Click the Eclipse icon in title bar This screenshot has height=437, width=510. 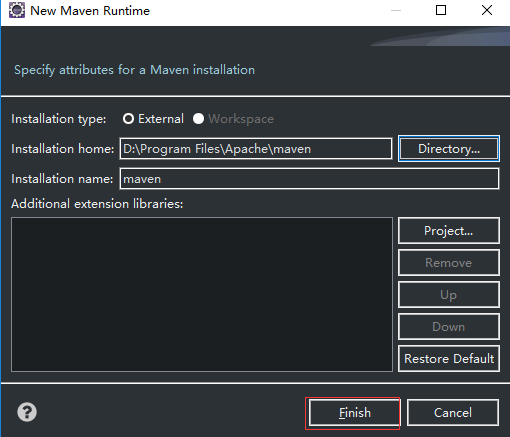click(x=17, y=10)
